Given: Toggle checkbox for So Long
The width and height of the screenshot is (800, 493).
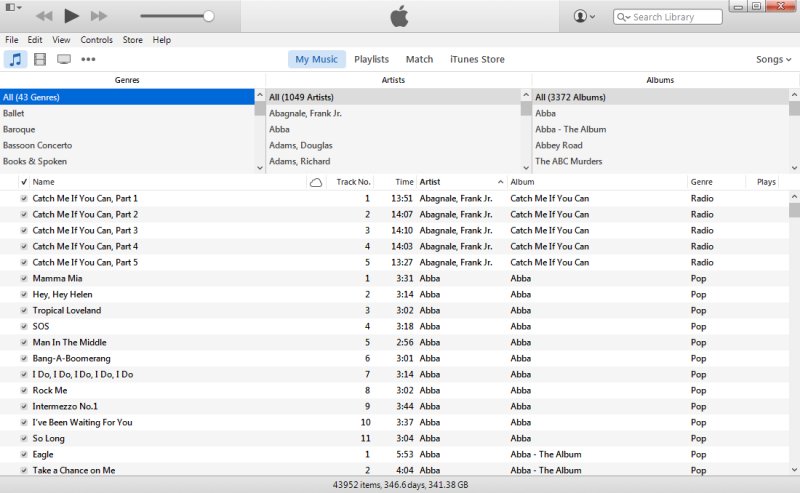Looking at the screenshot, I should click(x=24, y=438).
